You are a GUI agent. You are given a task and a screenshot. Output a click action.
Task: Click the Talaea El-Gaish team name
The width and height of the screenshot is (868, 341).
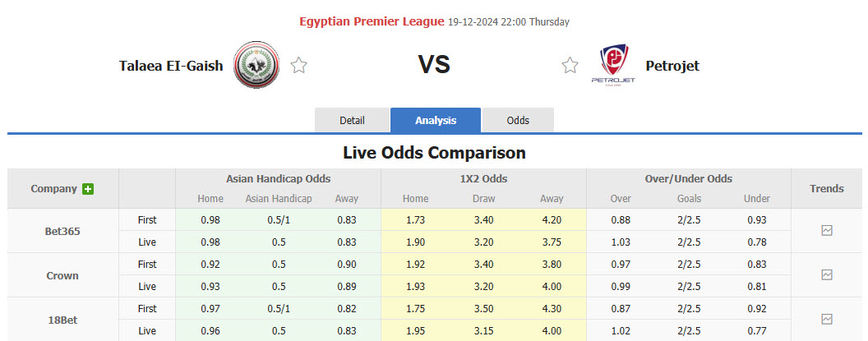coord(171,66)
